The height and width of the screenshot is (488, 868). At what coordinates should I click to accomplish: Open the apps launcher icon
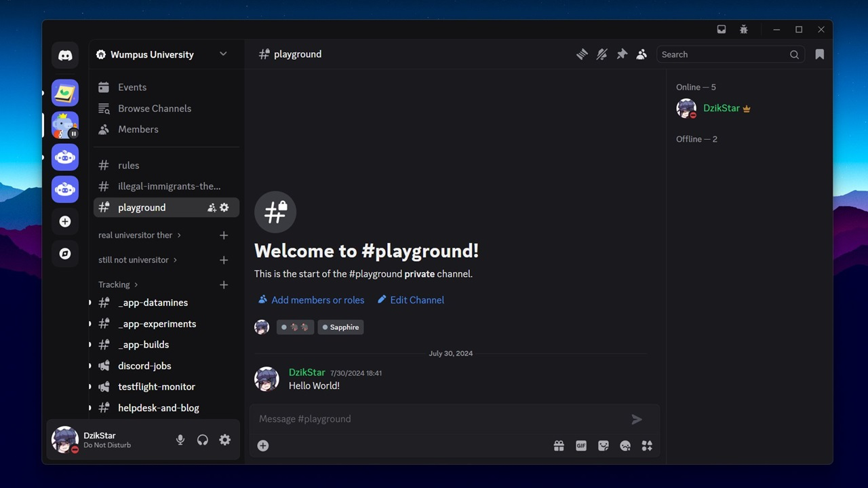pos(647,446)
